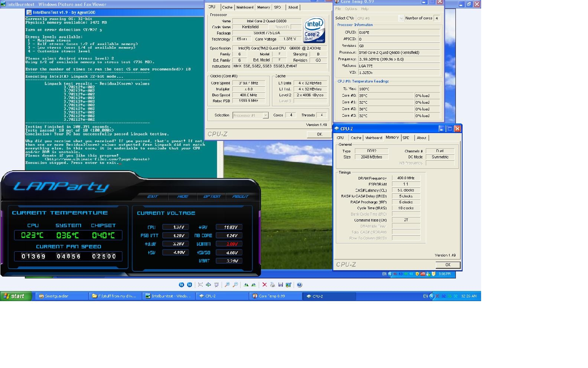This screenshot has width=588, height=368.
Task: Rotate the picture clockwise
Action: click(246, 285)
